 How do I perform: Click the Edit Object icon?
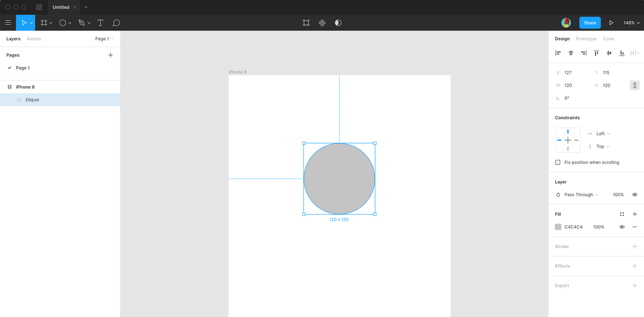306,23
